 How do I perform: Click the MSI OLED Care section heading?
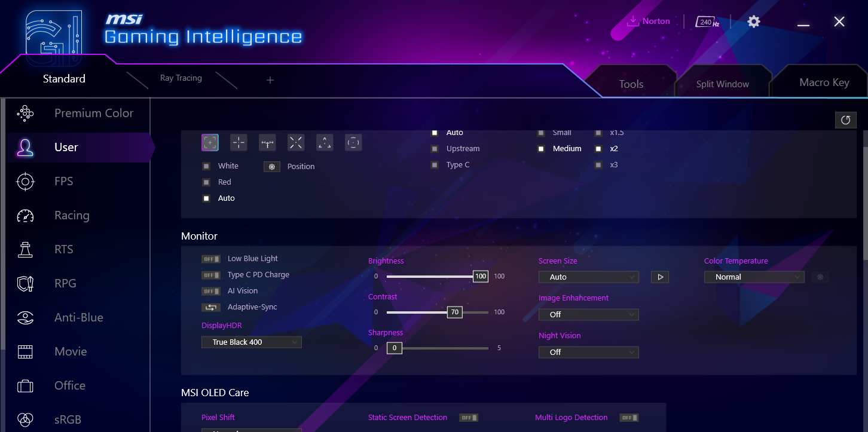pyautogui.click(x=215, y=393)
